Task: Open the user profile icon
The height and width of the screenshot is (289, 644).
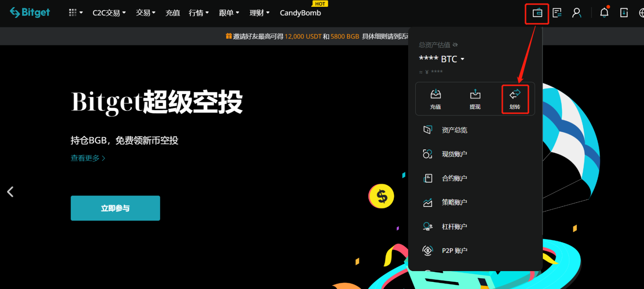Action: pos(577,13)
